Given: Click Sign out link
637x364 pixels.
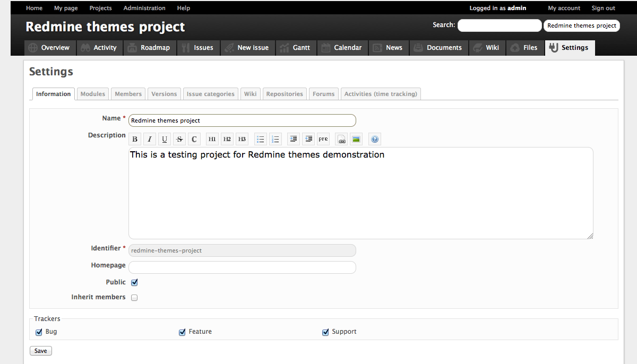Looking at the screenshot, I should 604,8.
